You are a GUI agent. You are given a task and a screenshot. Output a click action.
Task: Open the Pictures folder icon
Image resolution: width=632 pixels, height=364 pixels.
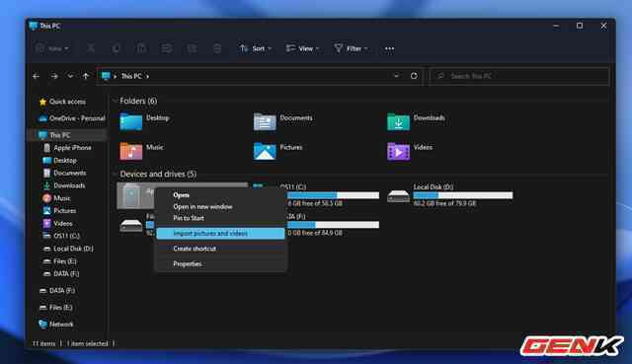coord(265,151)
